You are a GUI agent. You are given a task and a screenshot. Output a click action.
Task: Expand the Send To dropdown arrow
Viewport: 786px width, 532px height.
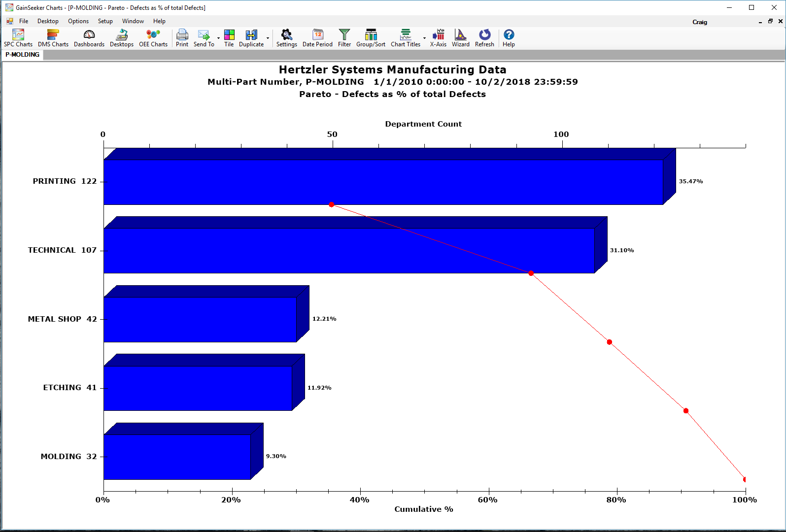[218, 38]
